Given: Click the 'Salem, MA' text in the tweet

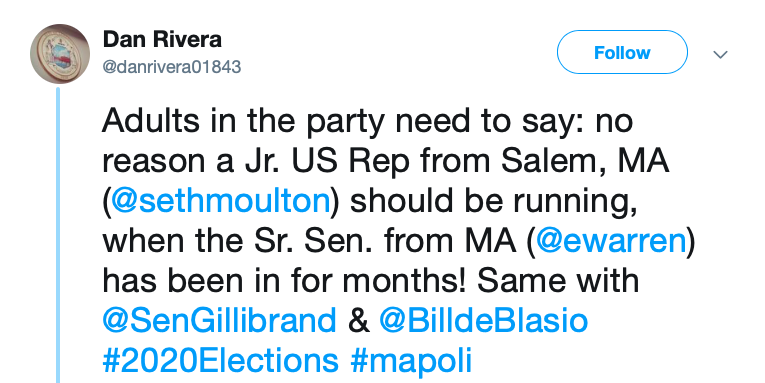Looking at the screenshot, I should 585,161.
